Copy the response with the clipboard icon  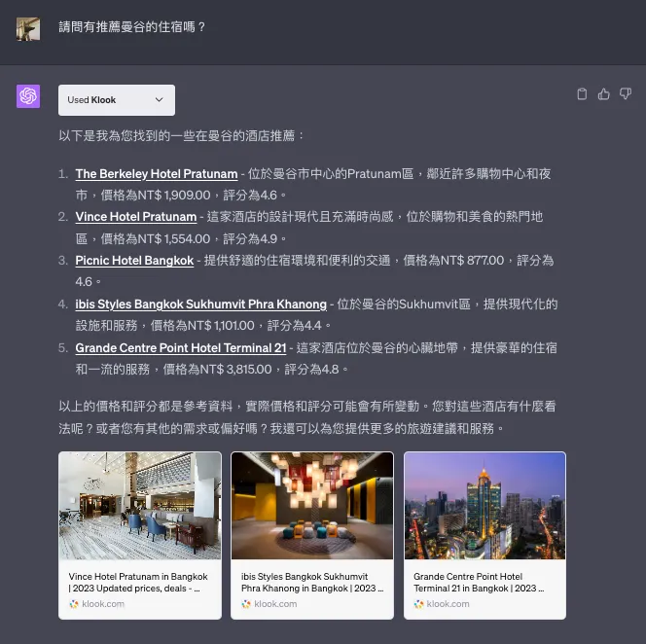pyautogui.click(x=582, y=94)
